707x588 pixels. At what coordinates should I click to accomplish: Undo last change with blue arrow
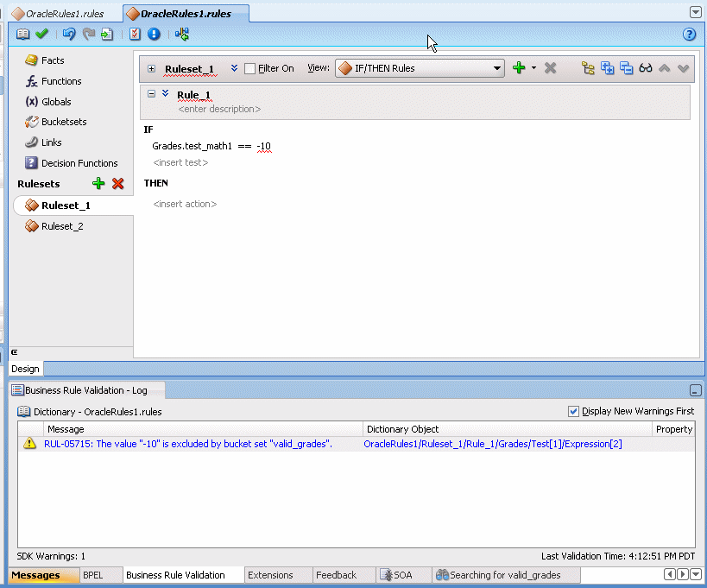coord(69,34)
